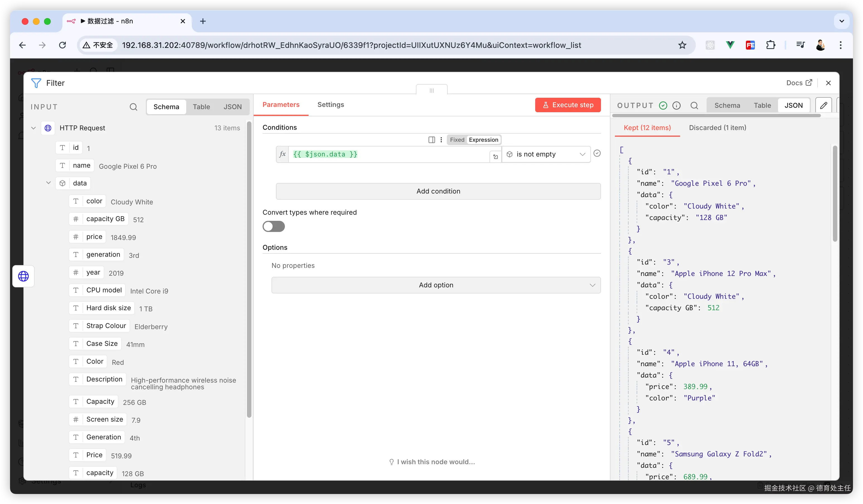Viewport: 863px width, 504px height.
Task: Switch condition field to Fixed mode
Action: [457, 140]
